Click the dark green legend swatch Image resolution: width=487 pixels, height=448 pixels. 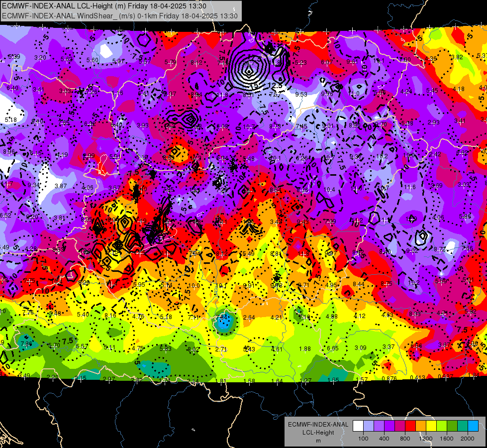click(452, 426)
